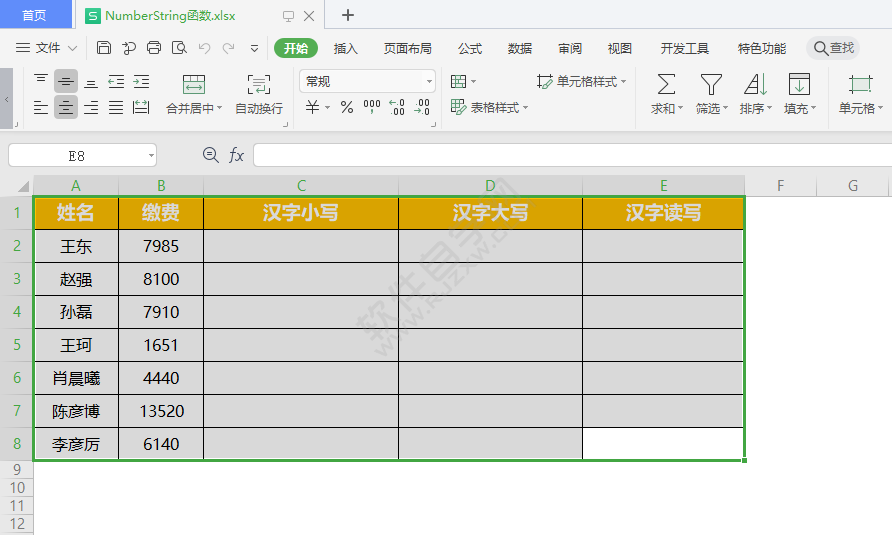This screenshot has height=535, width=892.
Task: Open the 审阅 ribbon tab
Action: click(570, 48)
